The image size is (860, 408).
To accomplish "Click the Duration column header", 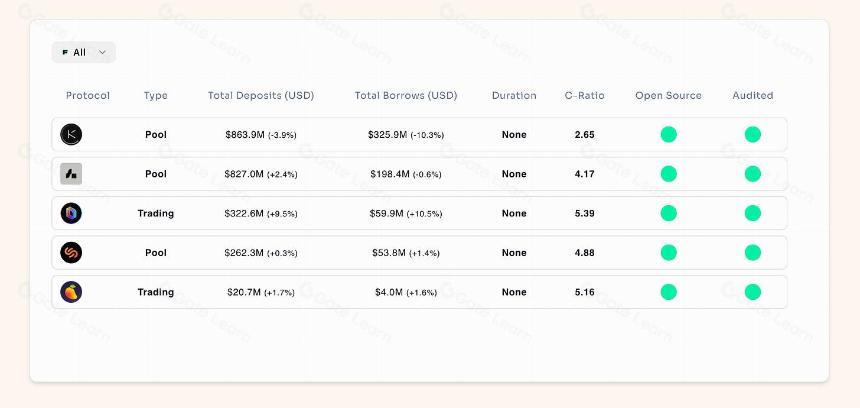I will (514, 95).
